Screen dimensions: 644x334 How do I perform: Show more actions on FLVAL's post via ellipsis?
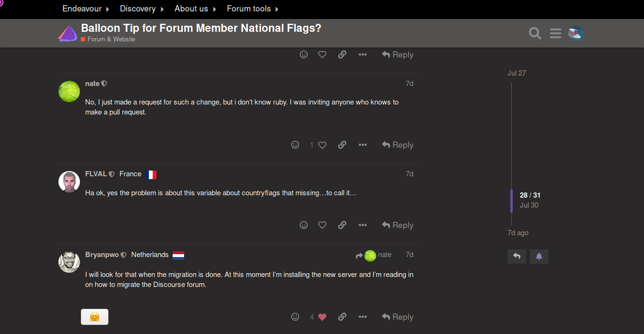[362, 225]
